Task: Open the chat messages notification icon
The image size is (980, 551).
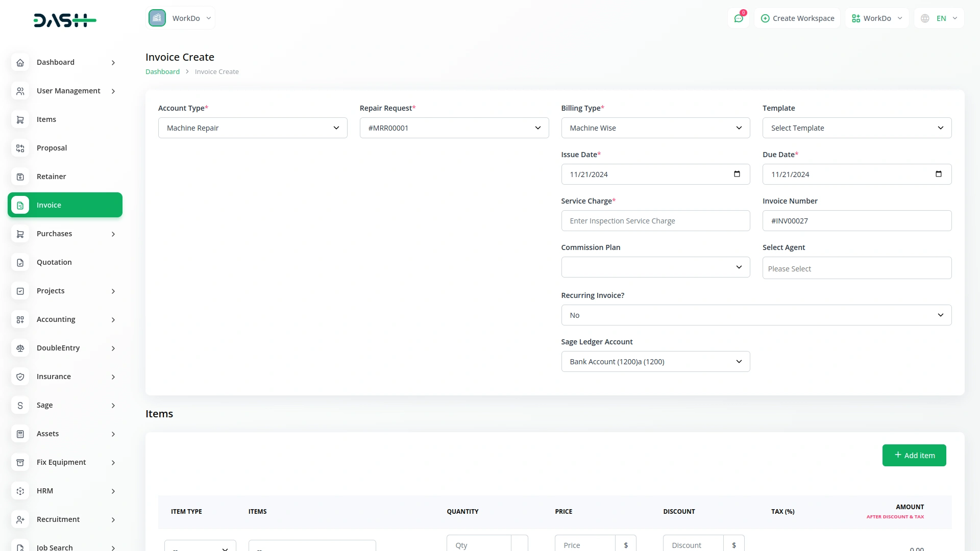Action: pos(739,18)
